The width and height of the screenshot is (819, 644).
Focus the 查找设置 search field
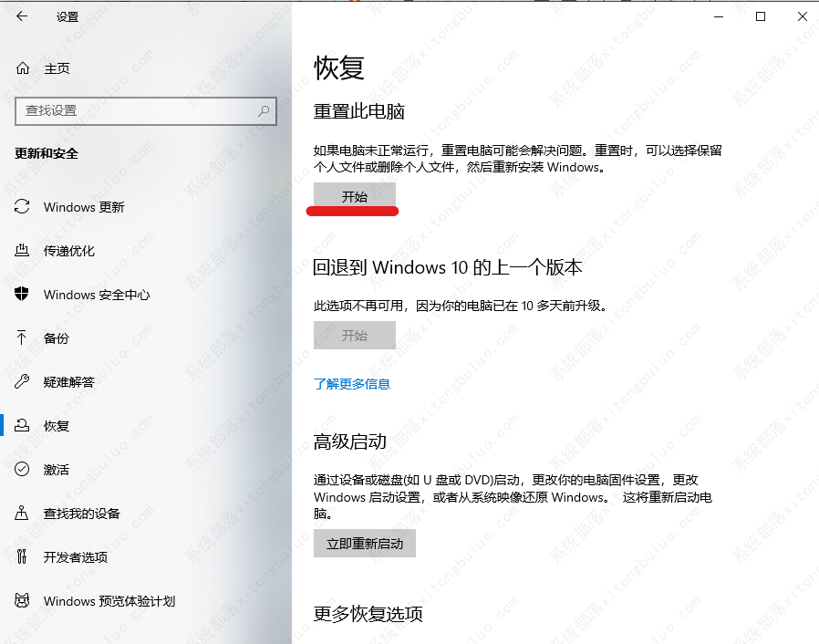[x=137, y=110]
